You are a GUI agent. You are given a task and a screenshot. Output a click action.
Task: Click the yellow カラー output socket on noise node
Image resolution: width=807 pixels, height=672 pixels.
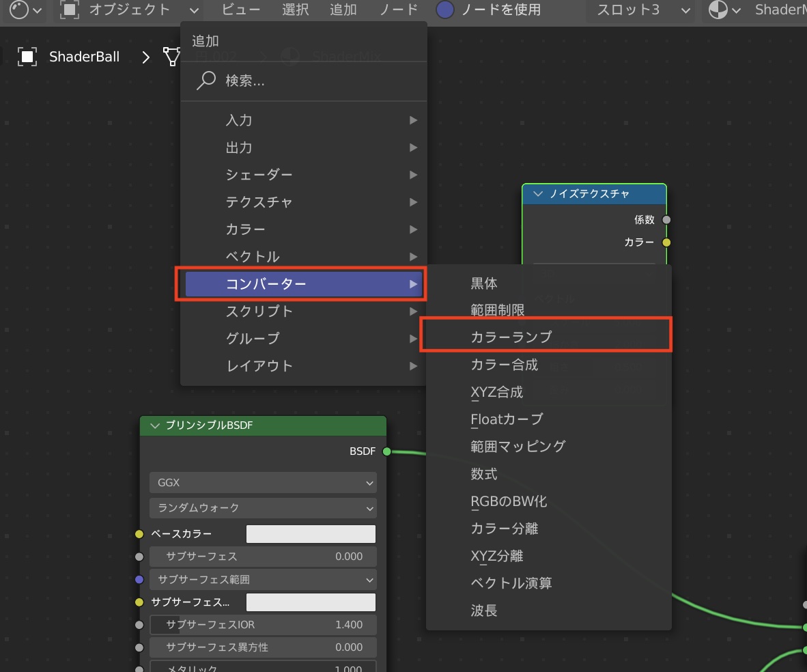(666, 242)
